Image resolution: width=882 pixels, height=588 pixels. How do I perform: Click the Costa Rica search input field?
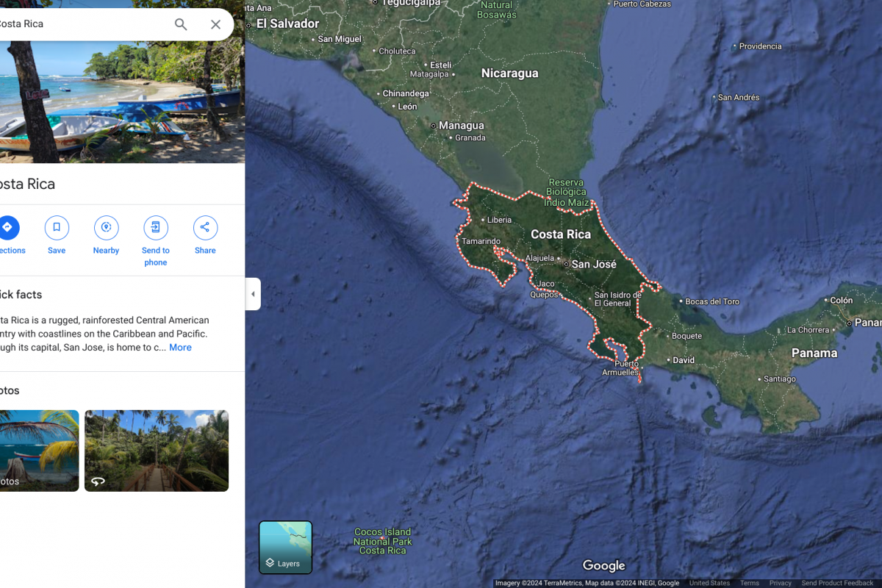pos(81,24)
